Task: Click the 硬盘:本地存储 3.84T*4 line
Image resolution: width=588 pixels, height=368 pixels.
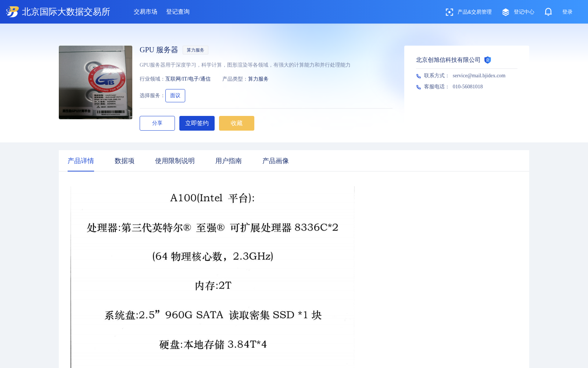Action: click(213, 344)
